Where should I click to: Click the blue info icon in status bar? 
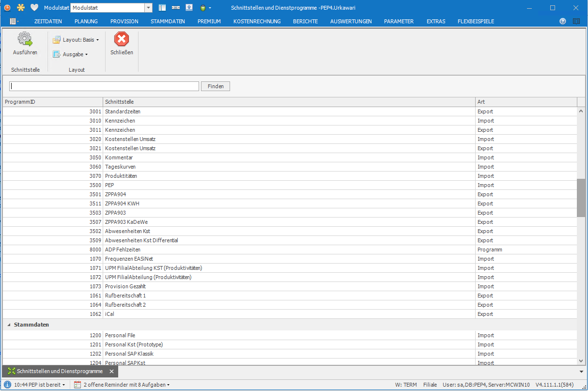coord(8,385)
